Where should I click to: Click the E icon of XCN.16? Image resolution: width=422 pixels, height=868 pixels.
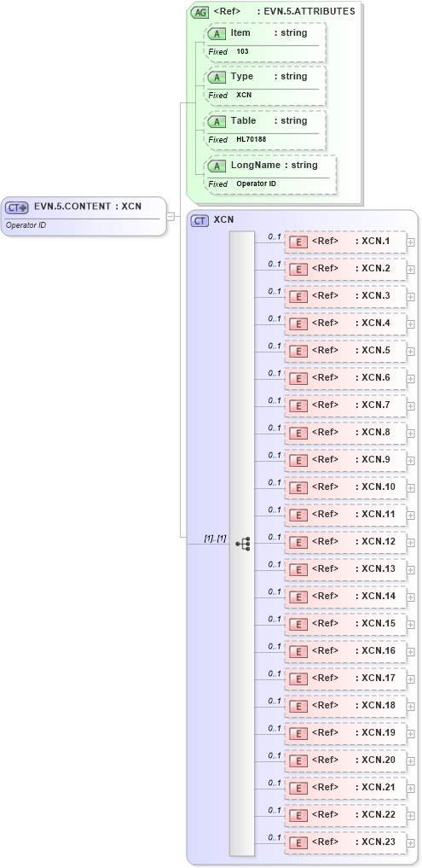click(298, 651)
